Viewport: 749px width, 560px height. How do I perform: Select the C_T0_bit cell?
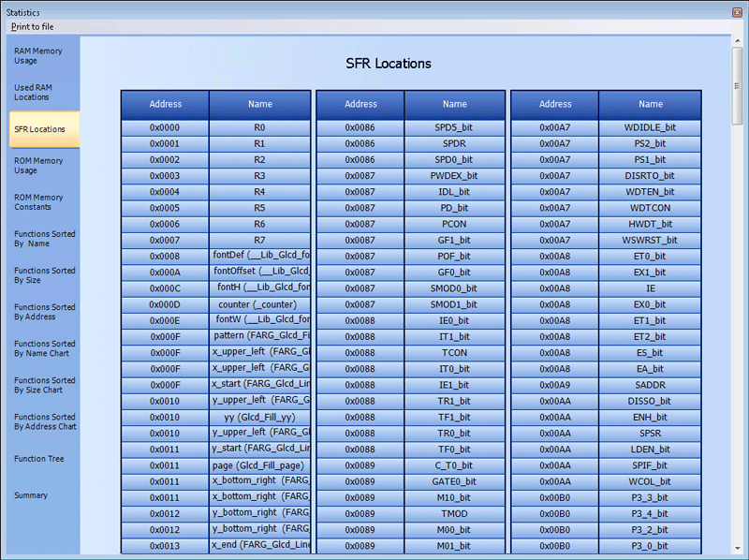(x=454, y=465)
